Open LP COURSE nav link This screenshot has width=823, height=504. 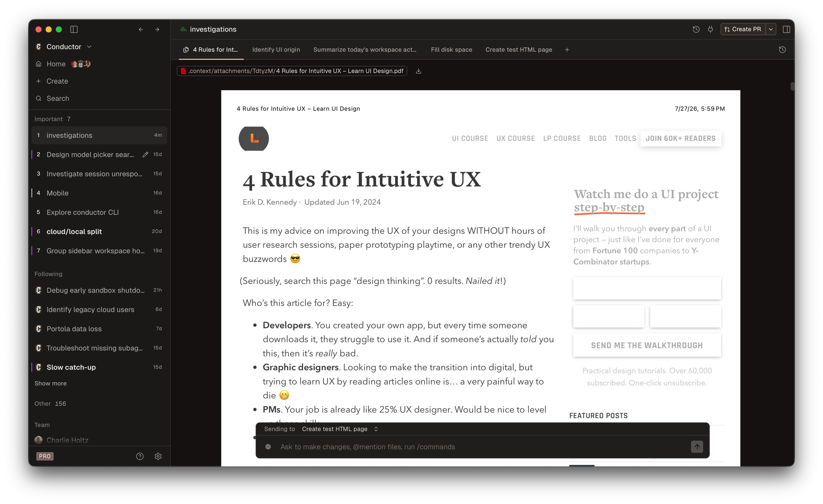pos(562,139)
